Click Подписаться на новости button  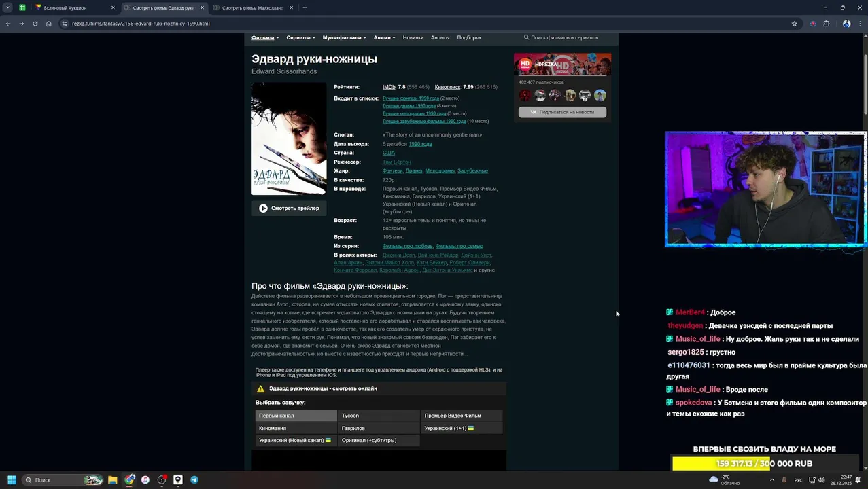coord(562,112)
